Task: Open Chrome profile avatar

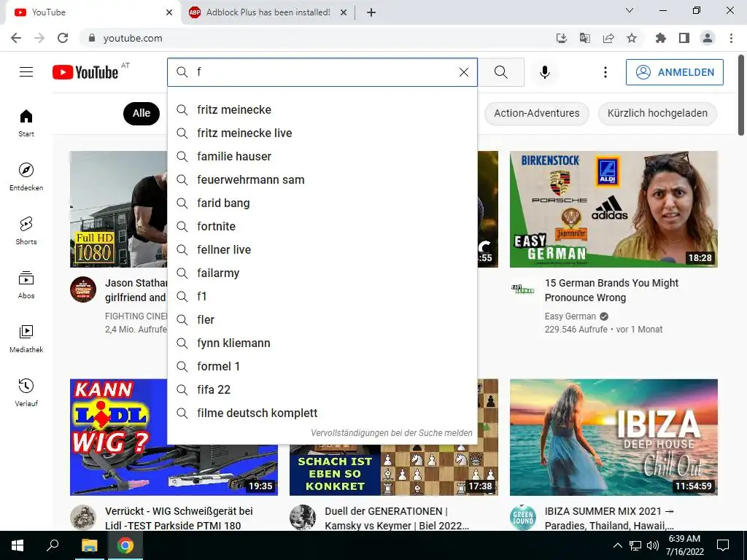Action: 708,38
